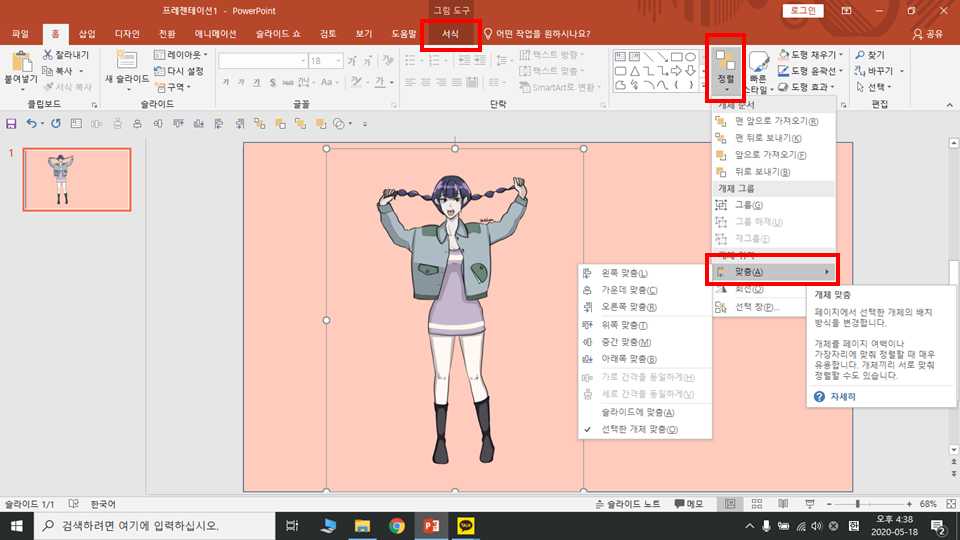
Task: Open PowerPoint from the Windows taskbar
Action: point(431,526)
